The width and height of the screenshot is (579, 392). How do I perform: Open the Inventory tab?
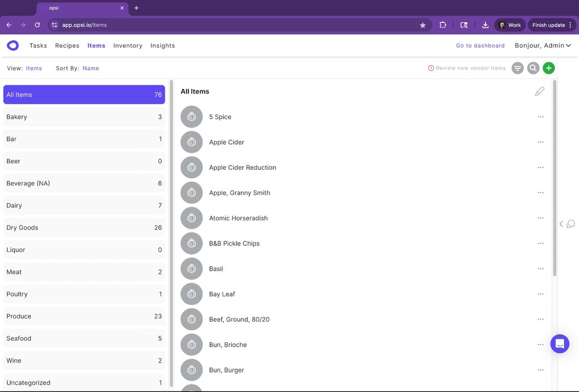pyautogui.click(x=128, y=45)
